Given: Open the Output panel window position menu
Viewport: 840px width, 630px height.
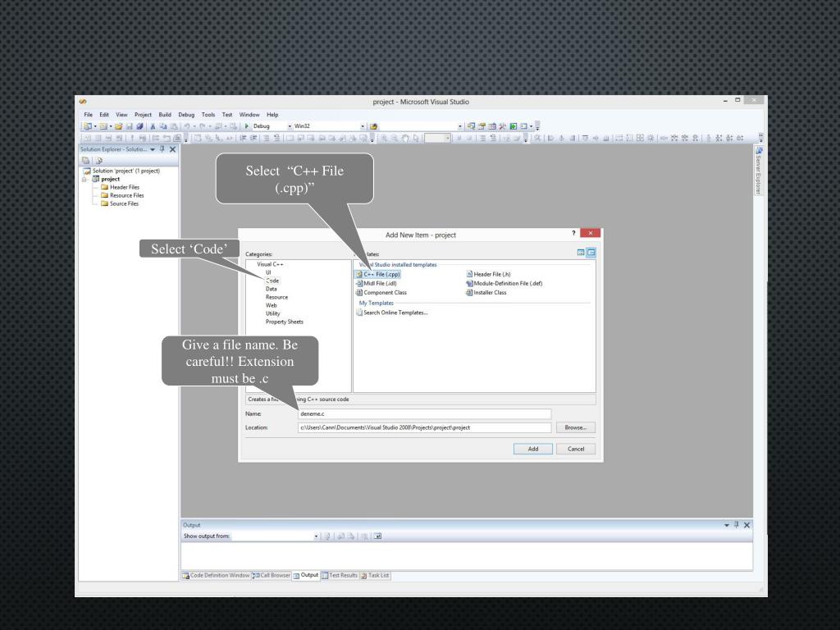Looking at the screenshot, I should [727, 525].
